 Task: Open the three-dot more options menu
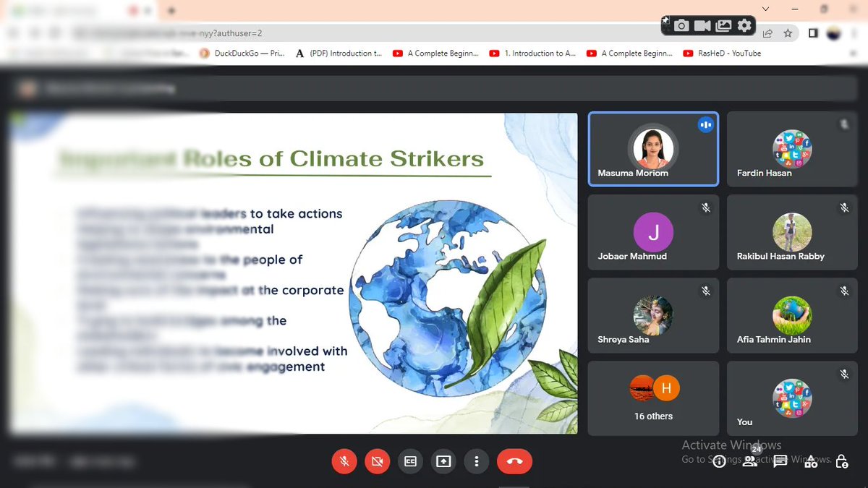pyautogui.click(x=476, y=461)
